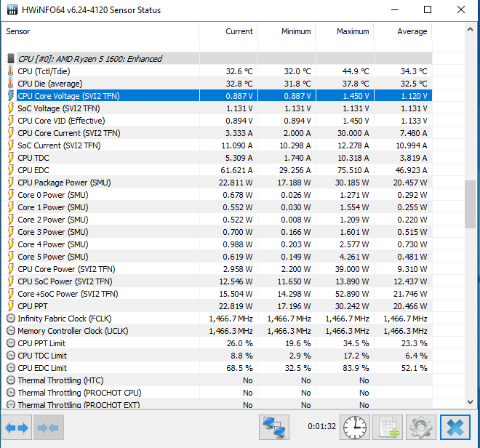Click the thermometer icon beside CPU (Tctl/Tdie)

(x=10, y=71)
